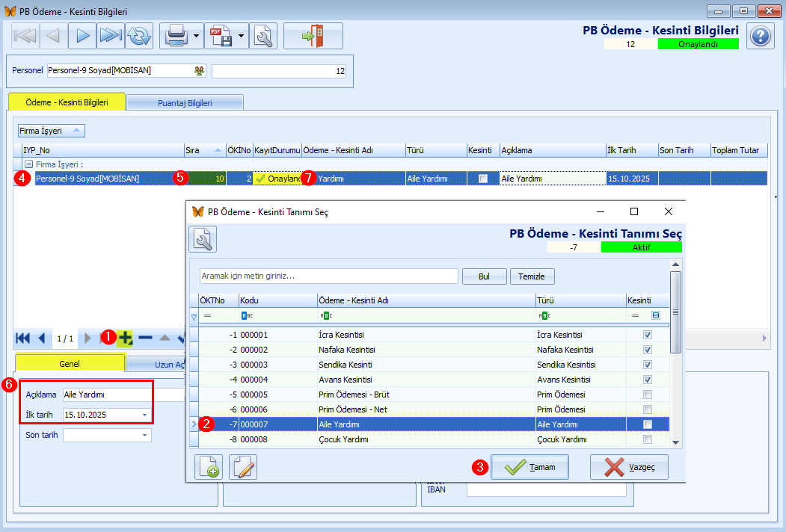Toggle Kesinti checkbox for Prim Ödemesi - Brüt
This screenshot has width=786, height=532.
click(648, 395)
